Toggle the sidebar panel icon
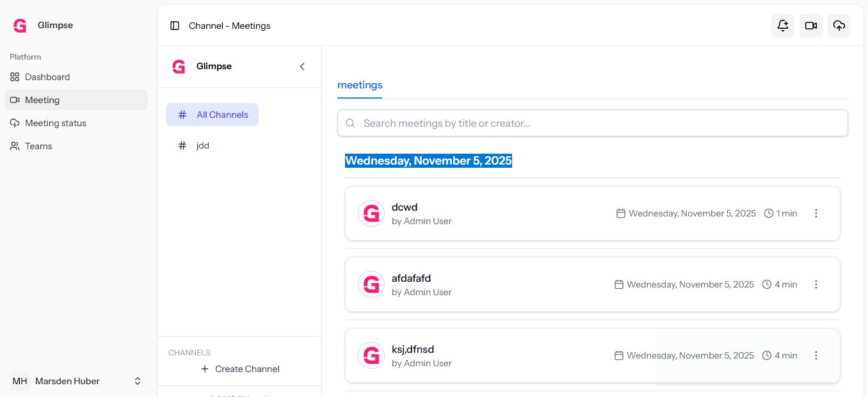The image size is (868, 397). pyautogui.click(x=175, y=26)
